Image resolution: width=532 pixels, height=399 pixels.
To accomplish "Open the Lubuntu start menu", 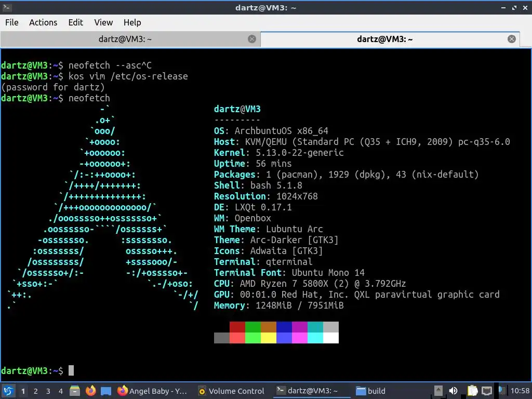I will (x=8, y=391).
